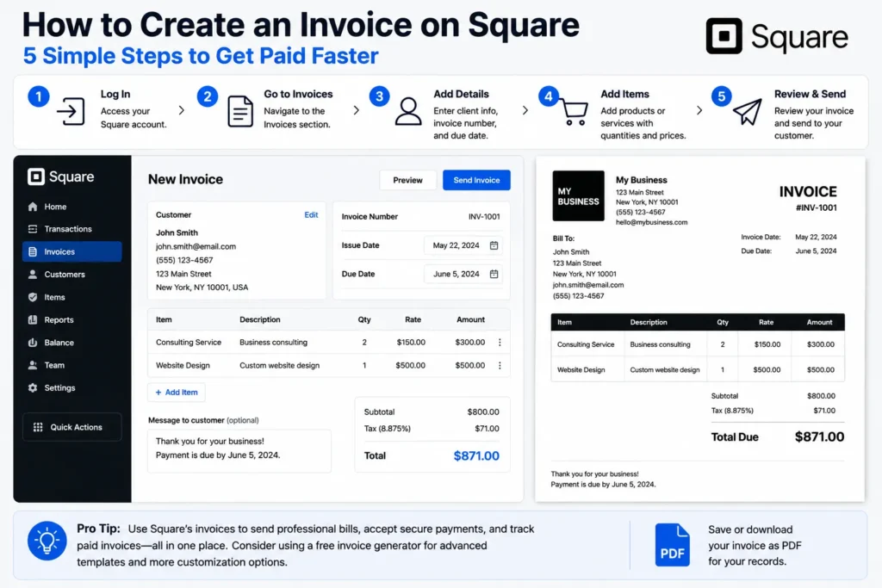Image resolution: width=882 pixels, height=588 pixels.
Task: Open the Customers menu item
Action: coord(72,275)
